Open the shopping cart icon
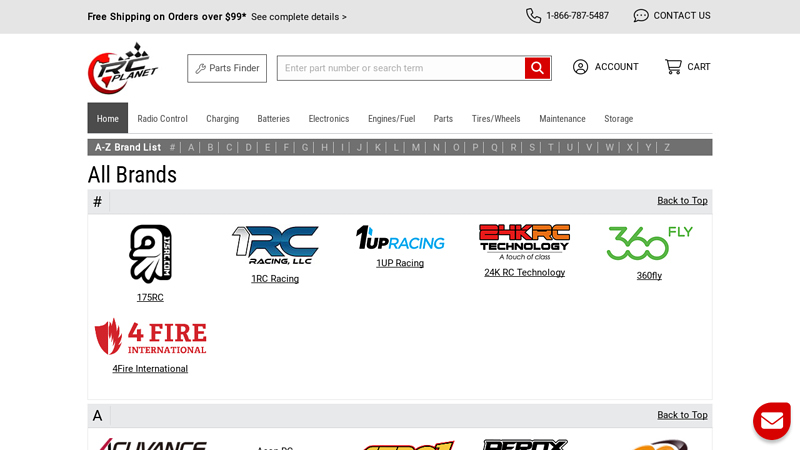The width and height of the screenshot is (800, 450). coord(673,67)
